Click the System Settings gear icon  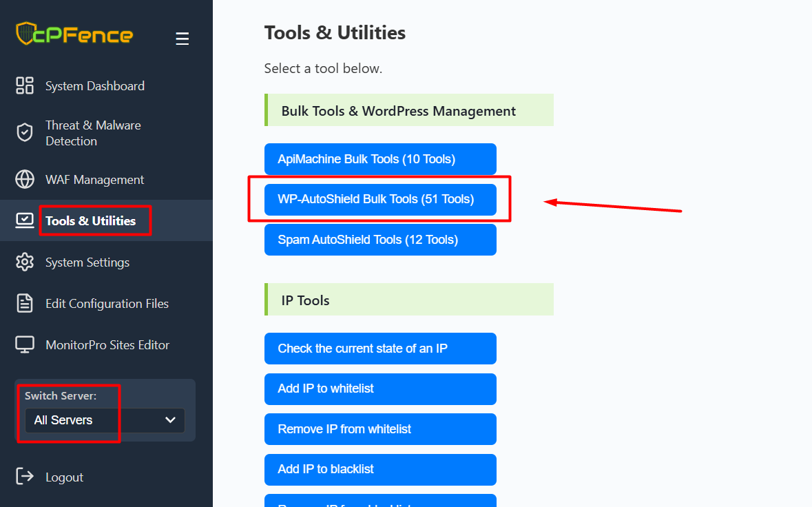(x=25, y=262)
